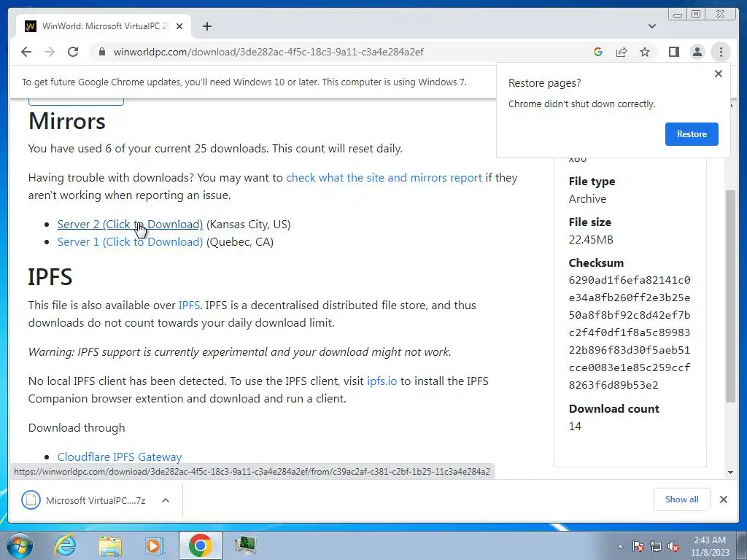The width and height of the screenshot is (747, 560).
Task: Open the IPFS link in the paragraph
Action: [189, 306]
